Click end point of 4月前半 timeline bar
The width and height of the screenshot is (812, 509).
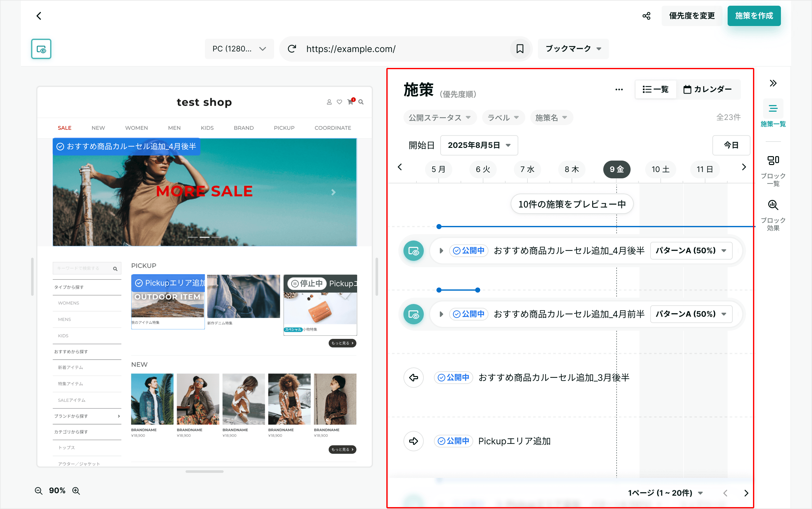pyautogui.click(x=477, y=290)
